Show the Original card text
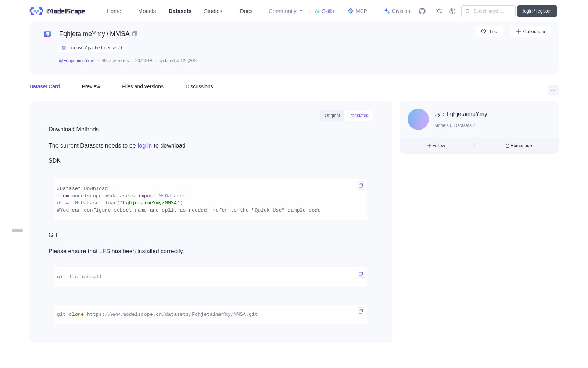588x368 pixels. (x=332, y=116)
